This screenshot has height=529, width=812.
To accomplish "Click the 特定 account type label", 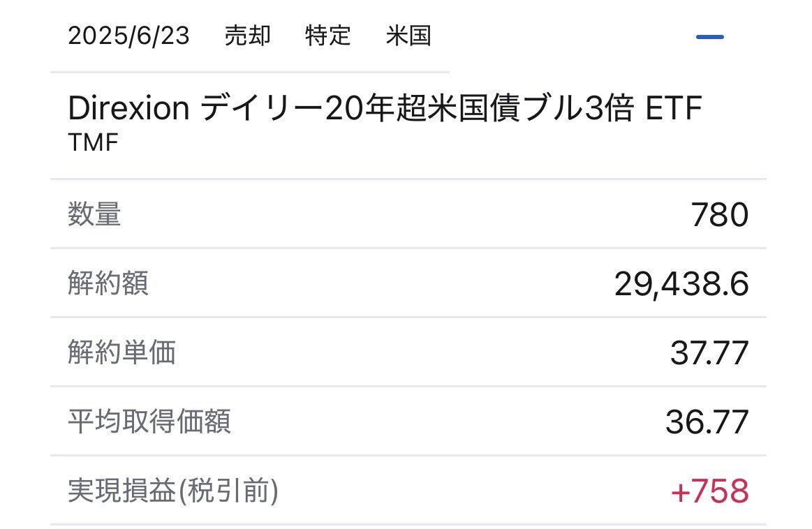I will coord(328,36).
